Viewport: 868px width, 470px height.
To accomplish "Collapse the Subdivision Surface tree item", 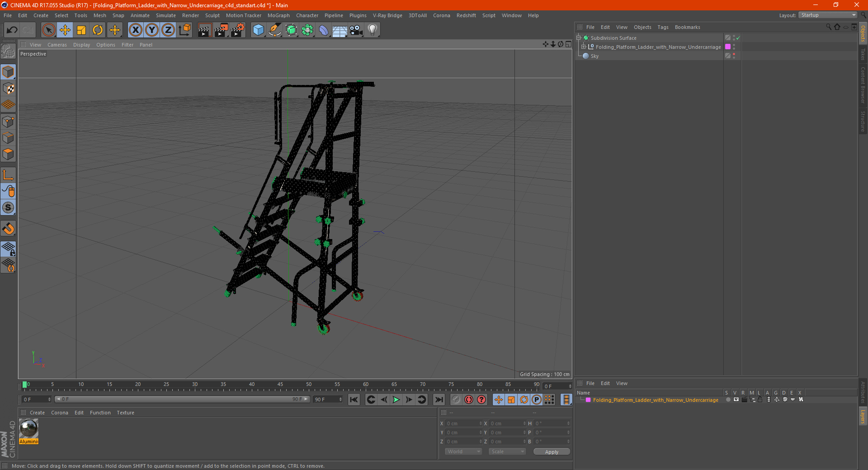I will point(578,38).
